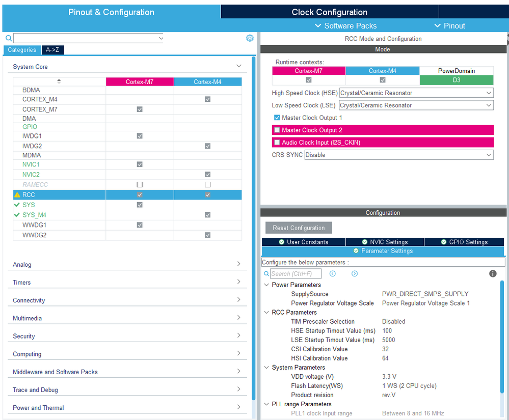
Task: Enable Audio Clock Input (I2S_CKIN) checkbox
Action: point(277,143)
